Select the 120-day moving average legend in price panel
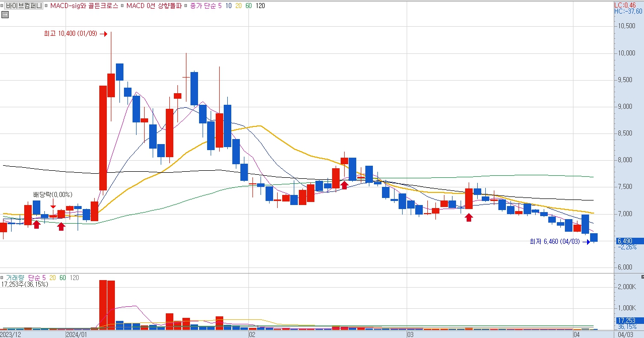This screenshot has width=644, height=338. click(x=261, y=6)
